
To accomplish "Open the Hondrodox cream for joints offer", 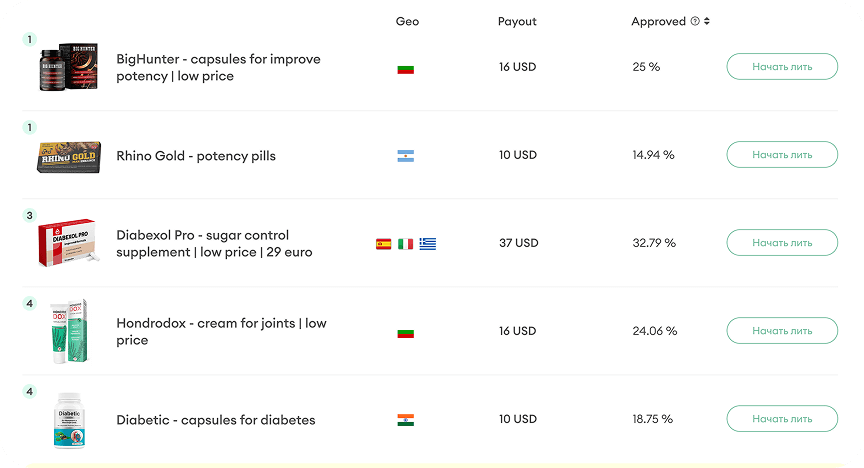I will tap(221, 331).
